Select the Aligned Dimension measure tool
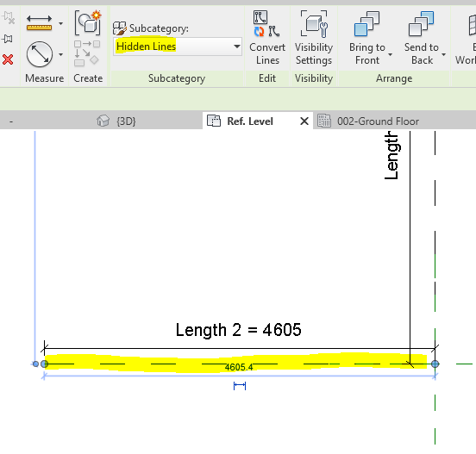The width and height of the screenshot is (476, 454). [39, 23]
